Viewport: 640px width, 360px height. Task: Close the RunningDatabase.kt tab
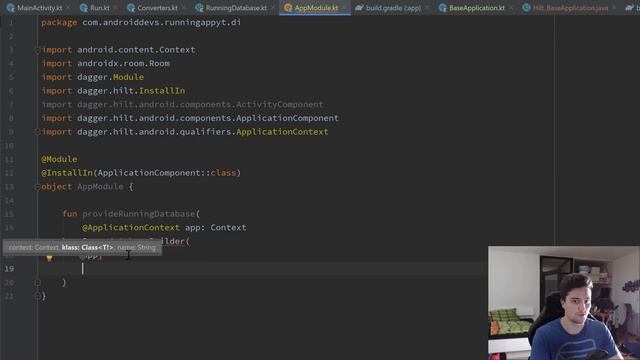tap(272, 8)
